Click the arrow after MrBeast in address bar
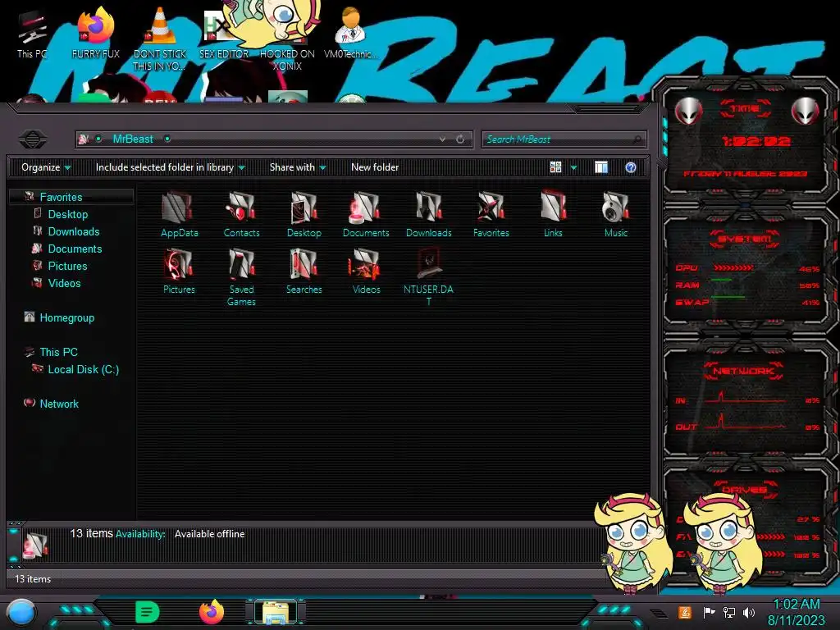This screenshot has width=840, height=630. pyautogui.click(x=167, y=139)
